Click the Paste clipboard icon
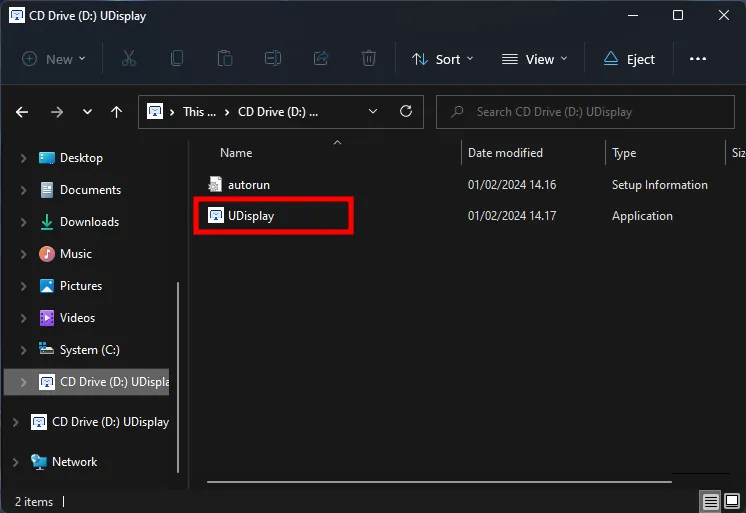The image size is (746, 513). (x=225, y=59)
